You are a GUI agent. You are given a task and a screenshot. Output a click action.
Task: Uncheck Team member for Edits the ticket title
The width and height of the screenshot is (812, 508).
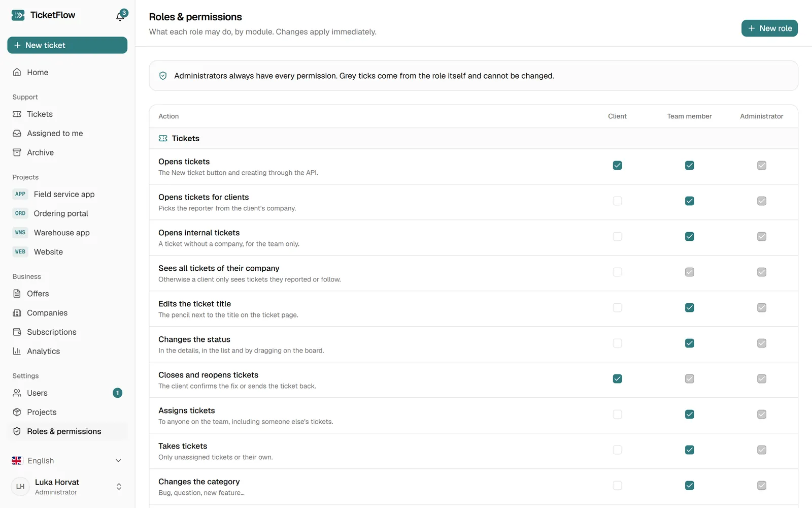pos(689,308)
